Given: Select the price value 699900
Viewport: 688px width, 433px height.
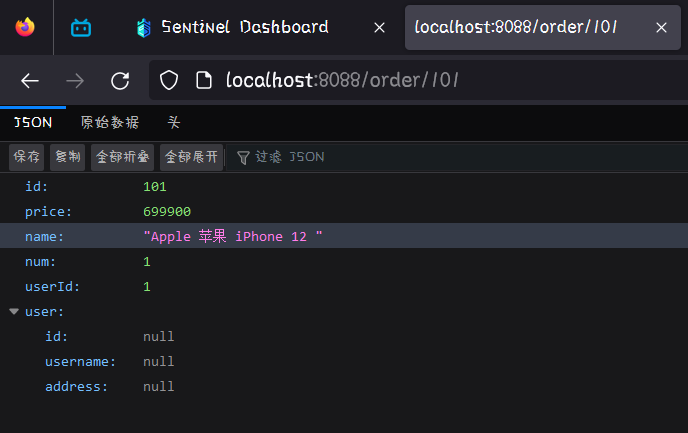Looking at the screenshot, I should pyautogui.click(x=167, y=211).
